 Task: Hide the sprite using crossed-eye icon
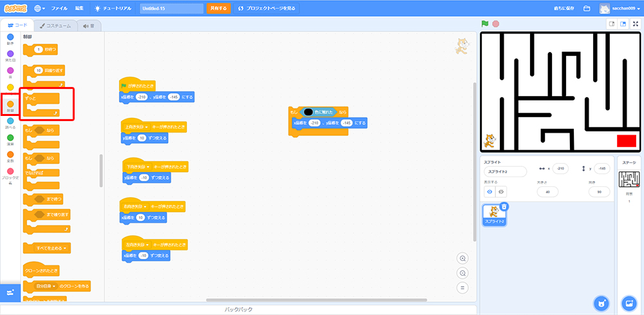tap(501, 191)
